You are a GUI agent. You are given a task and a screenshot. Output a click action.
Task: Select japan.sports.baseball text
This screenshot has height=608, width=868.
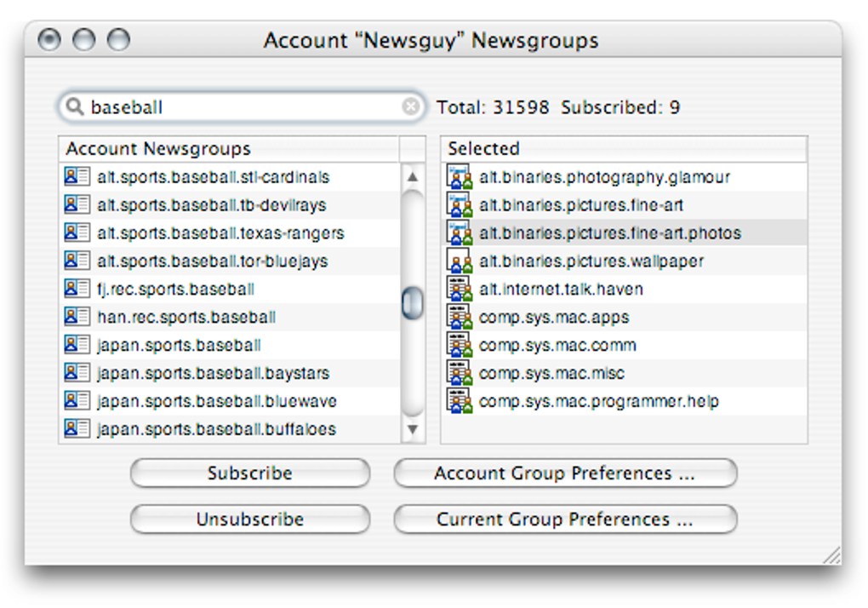tap(179, 345)
